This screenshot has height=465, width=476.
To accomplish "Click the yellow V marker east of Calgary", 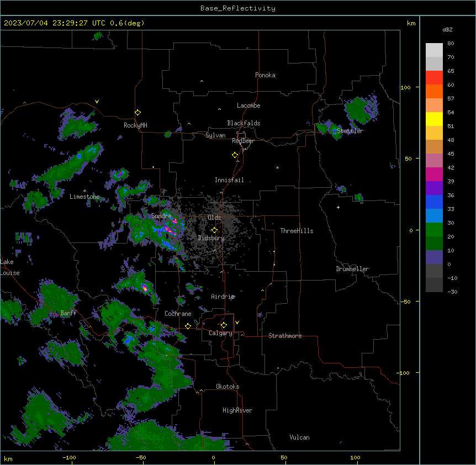I will [x=237, y=323].
